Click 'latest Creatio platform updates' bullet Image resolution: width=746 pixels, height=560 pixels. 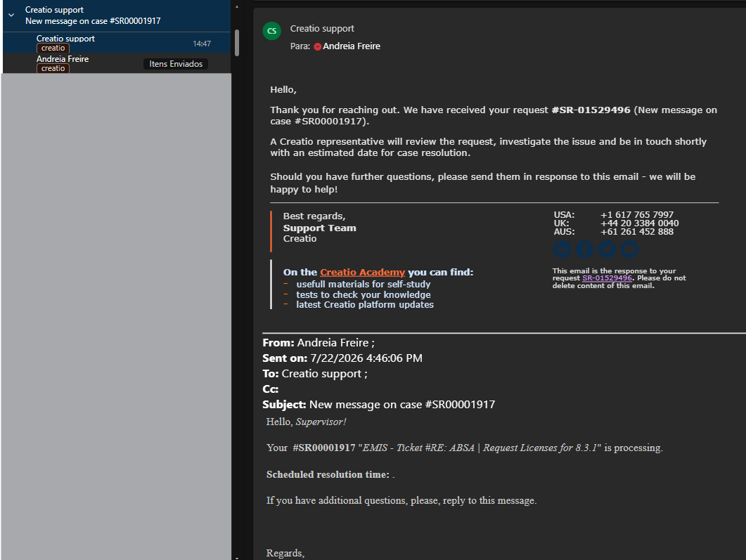click(x=365, y=305)
